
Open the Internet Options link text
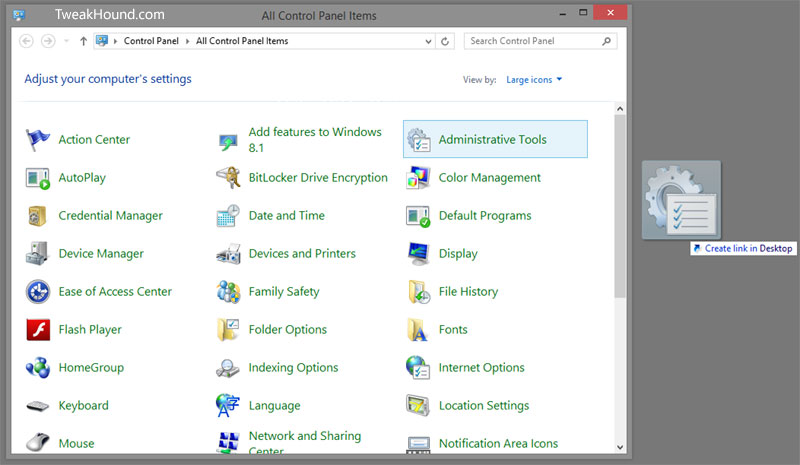482,368
